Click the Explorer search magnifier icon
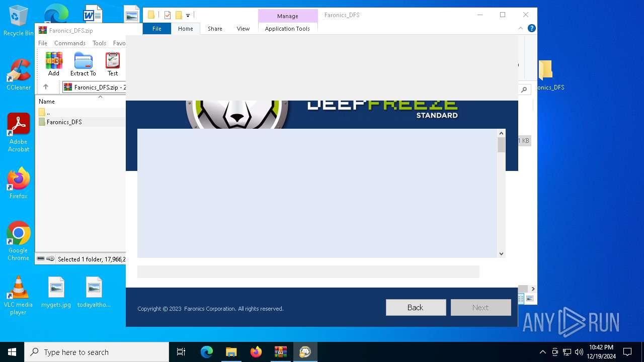This screenshot has width=644, height=362. pos(524,89)
